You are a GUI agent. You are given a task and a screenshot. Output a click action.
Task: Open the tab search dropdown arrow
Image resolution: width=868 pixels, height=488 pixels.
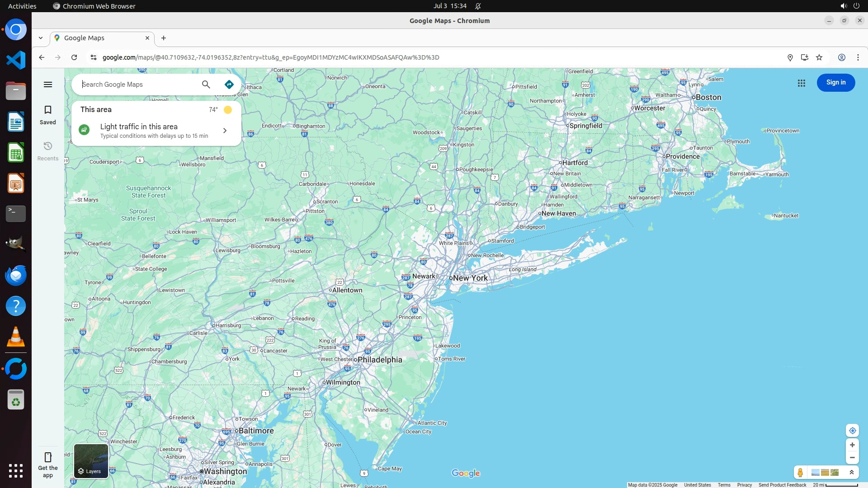(41, 38)
